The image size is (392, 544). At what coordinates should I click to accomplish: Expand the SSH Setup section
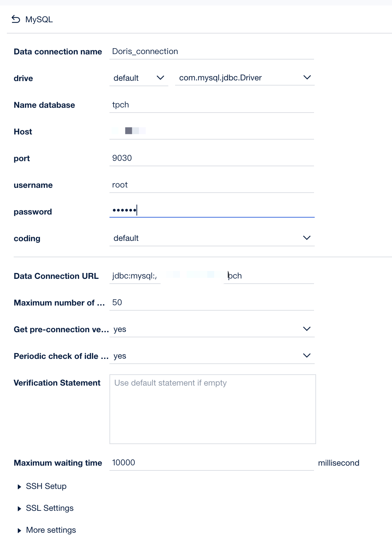coord(46,486)
